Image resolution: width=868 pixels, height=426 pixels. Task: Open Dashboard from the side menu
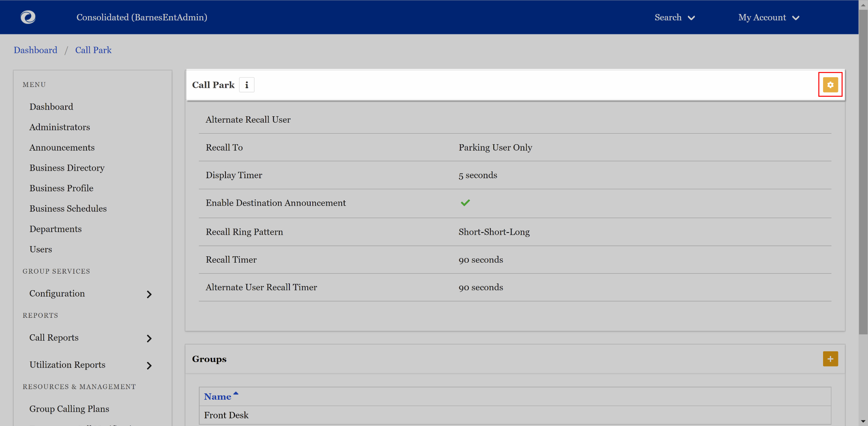click(x=51, y=107)
